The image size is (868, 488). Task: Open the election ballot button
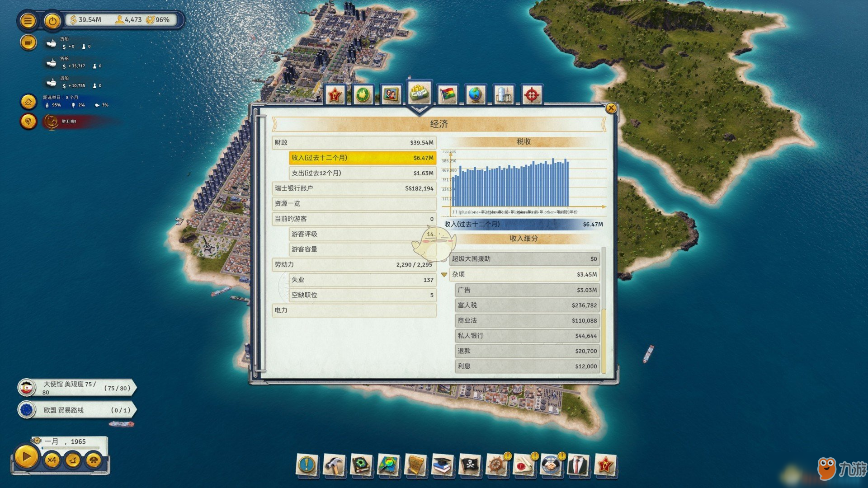pos(28,102)
